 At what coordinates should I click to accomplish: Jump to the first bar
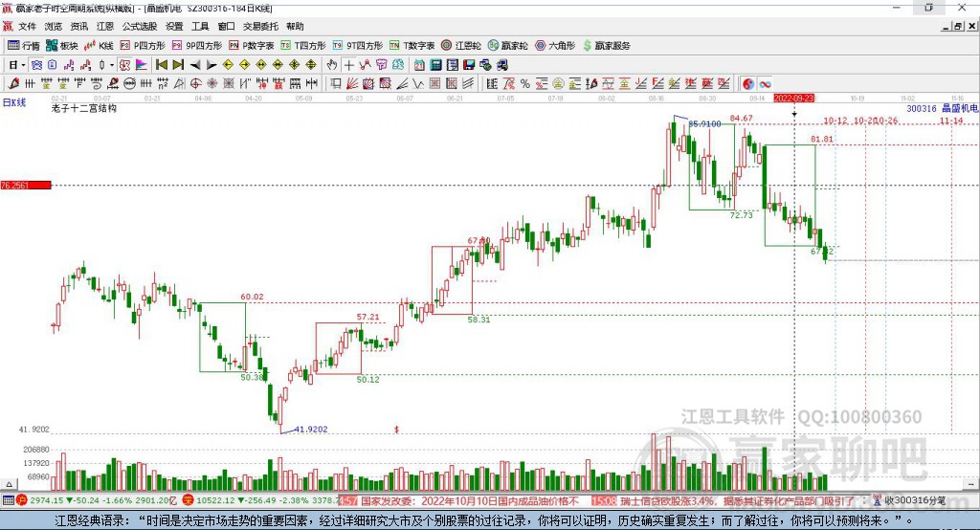(x=161, y=65)
